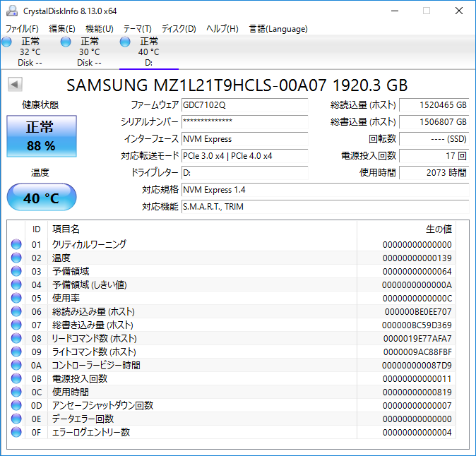The height and width of the screenshot is (456, 476).
Task: Select the D: disk tab showing 40 °C
Action: coord(148,52)
